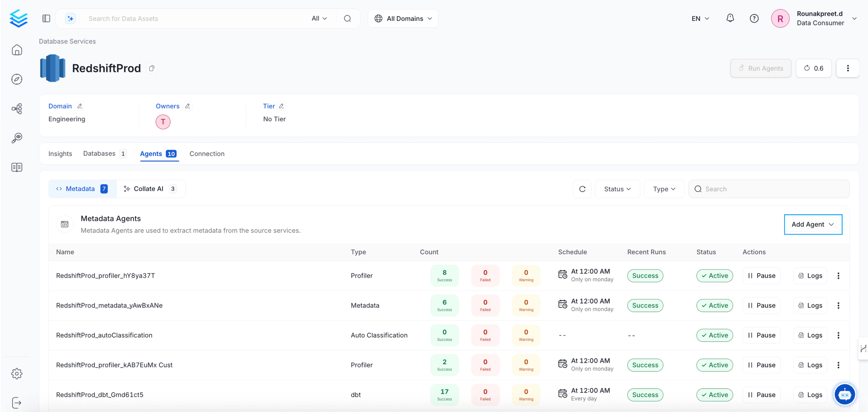Click Success badge for RedshiftProd_metadata_yAwBxANe recent runs
868x412 pixels.
(x=645, y=305)
